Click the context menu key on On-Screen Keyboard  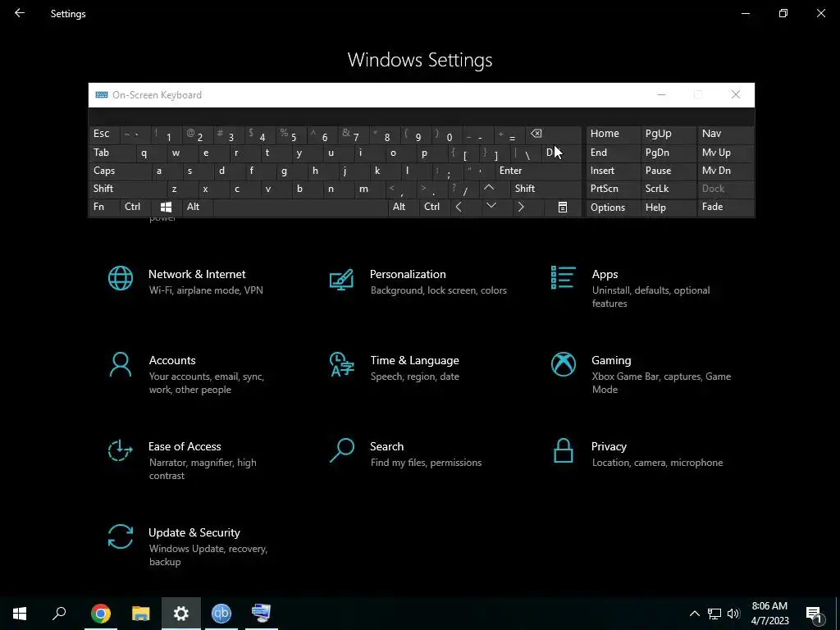563,207
